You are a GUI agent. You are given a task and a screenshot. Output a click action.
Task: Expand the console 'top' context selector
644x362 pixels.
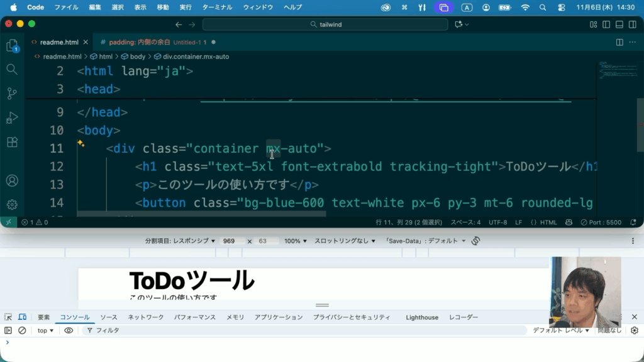(45, 331)
